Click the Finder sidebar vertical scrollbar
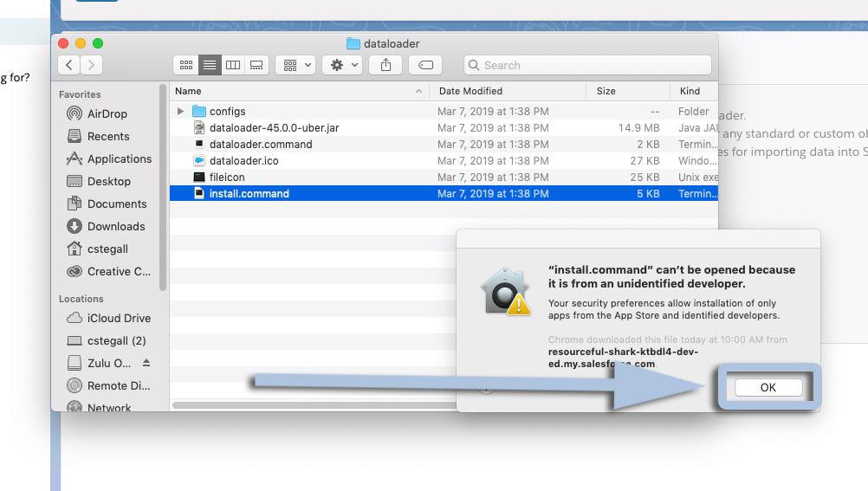The image size is (868, 491). [163, 186]
